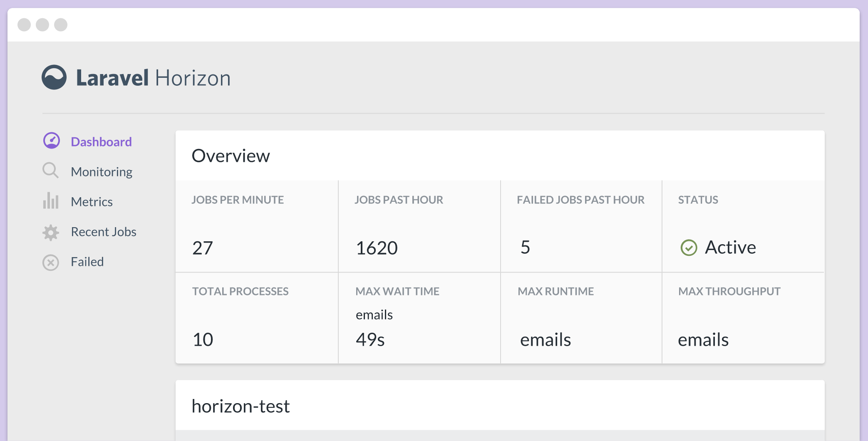
Task: Select the Failed circled-X icon
Action: [50, 262]
